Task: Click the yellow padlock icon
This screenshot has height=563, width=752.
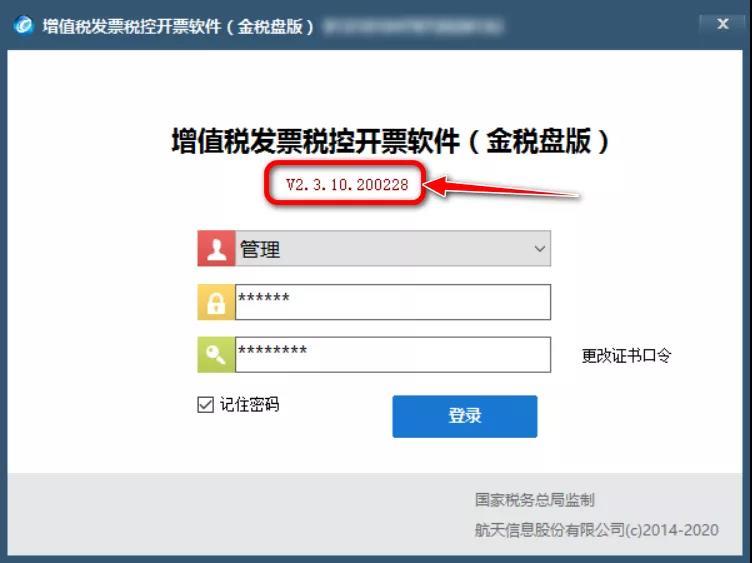Action: pos(216,302)
